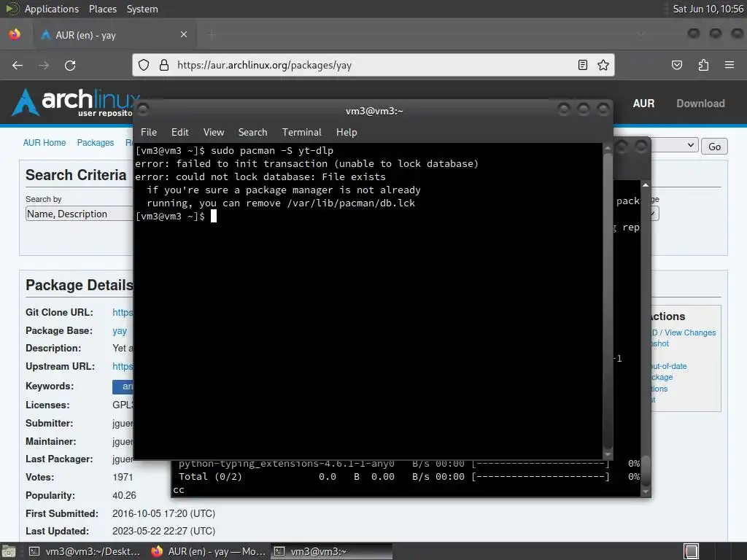Open the System menu
Viewport: 747px width, 560px height.
pyautogui.click(x=142, y=9)
